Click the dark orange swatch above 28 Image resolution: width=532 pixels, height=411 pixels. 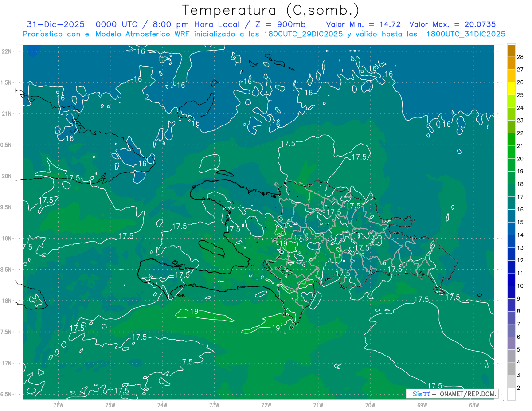tap(511, 51)
